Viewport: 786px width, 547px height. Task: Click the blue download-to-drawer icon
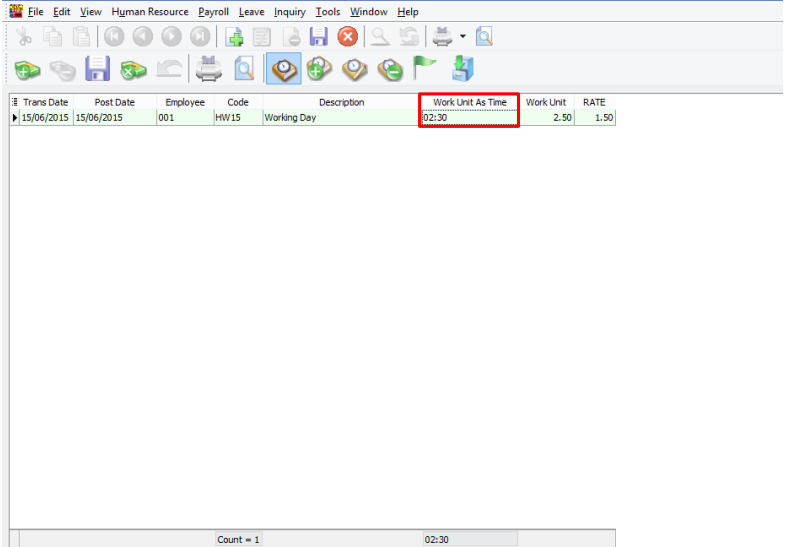click(462, 70)
